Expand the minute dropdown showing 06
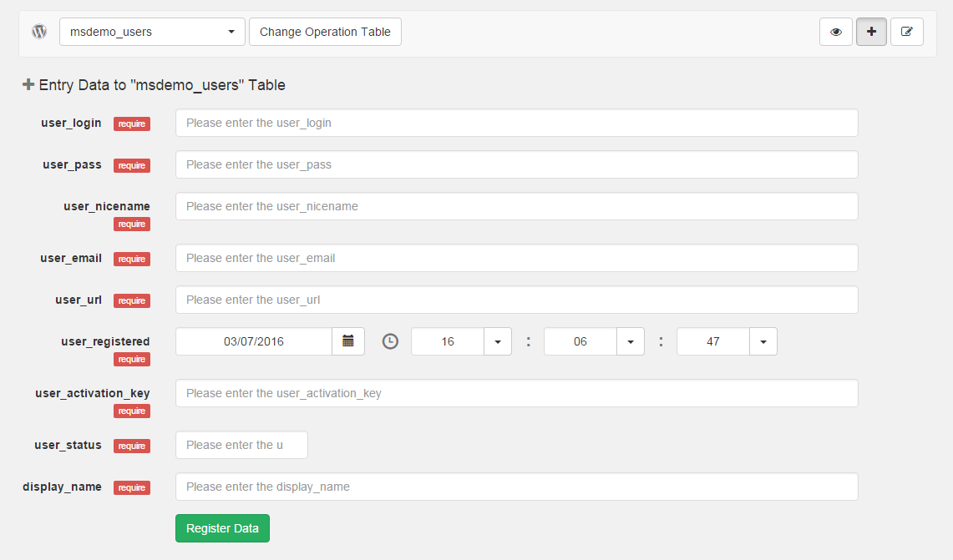Viewport: 953px width, 560px height. [x=631, y=341]
